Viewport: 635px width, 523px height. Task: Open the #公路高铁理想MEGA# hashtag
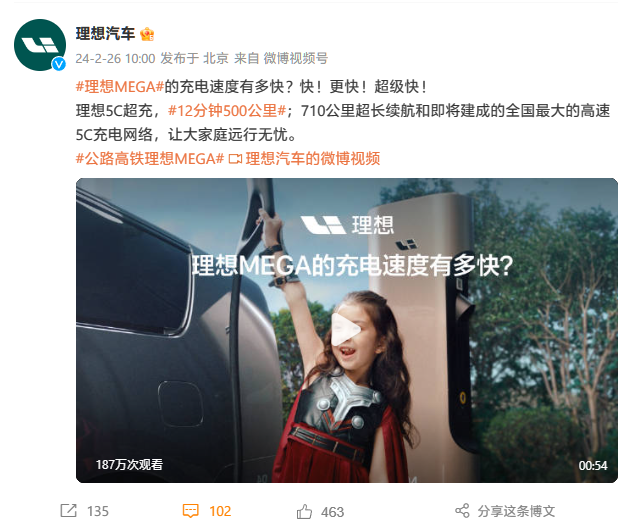pos(150,158)
